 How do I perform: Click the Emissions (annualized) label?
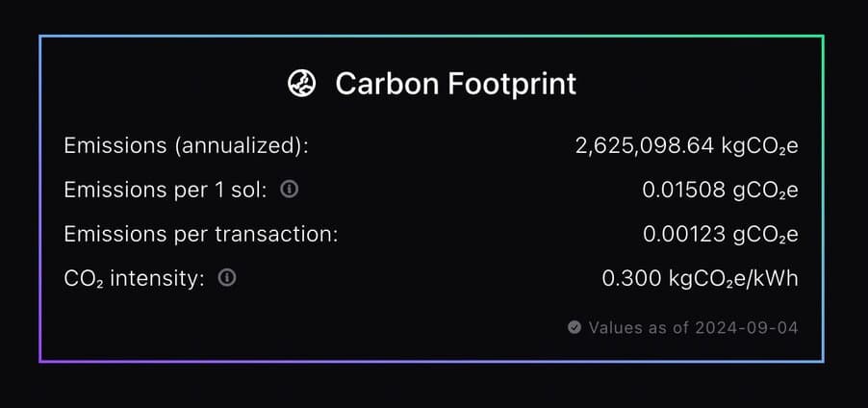(x=186, y=146)
